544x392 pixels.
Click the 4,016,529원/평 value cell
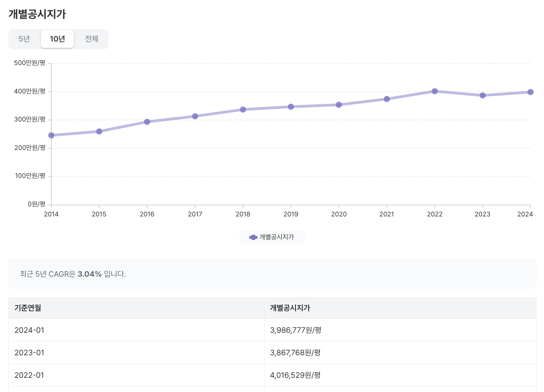[295, 375]
